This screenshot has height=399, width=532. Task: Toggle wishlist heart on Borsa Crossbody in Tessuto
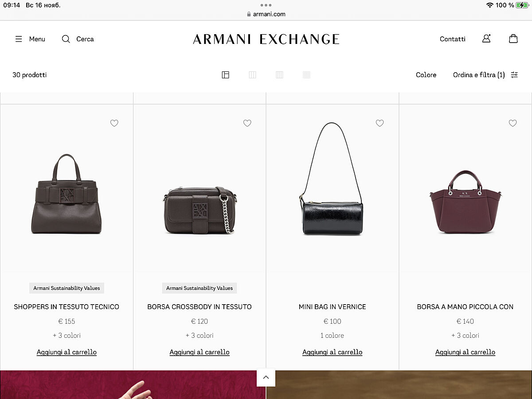pos(247,123)
